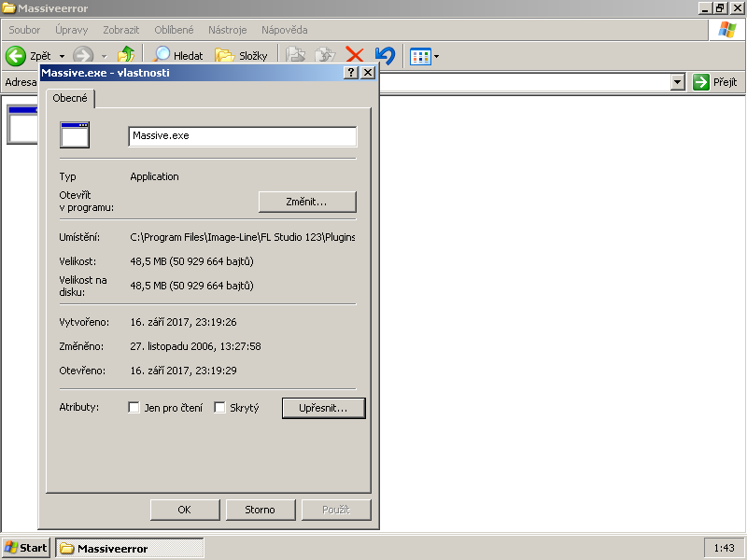The height and width of the screenshot is (560, 747).
Task: Click the Up folder icon in toolbar
Action: tap(126, 56)
